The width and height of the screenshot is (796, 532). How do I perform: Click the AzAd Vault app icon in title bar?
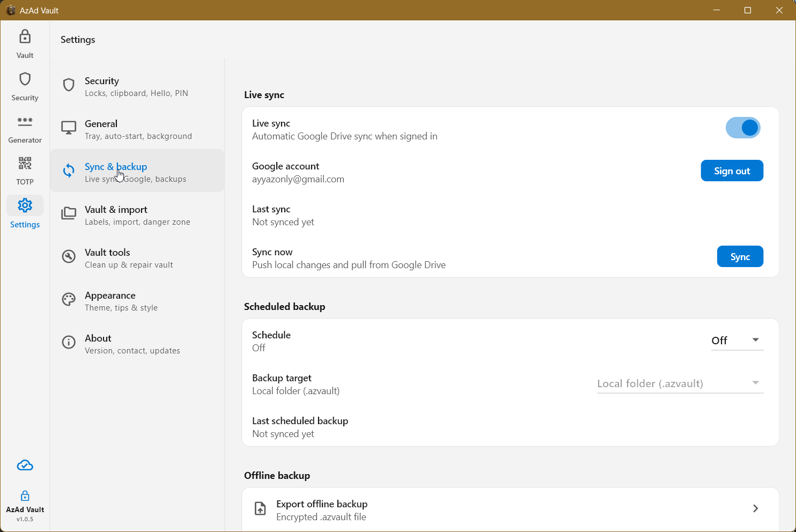pyautogui.click(x=10, y=10)
